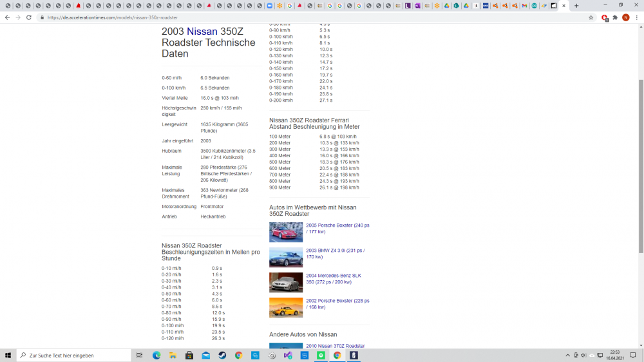Open the 2003 BMW Z4 3.0i link
644x362 pixels.
pos(335,254)
